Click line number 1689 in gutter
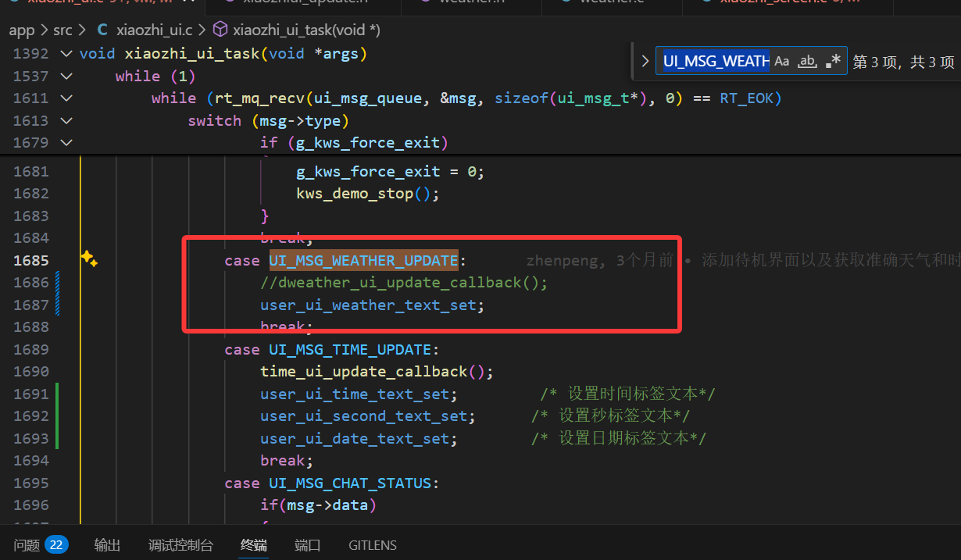The image size is (961, 560). click(30, 349)
